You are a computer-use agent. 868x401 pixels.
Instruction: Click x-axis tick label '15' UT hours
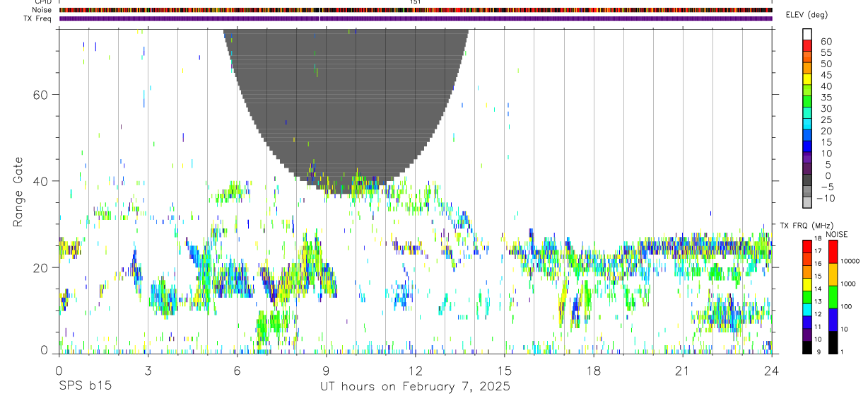coord(504,371)
